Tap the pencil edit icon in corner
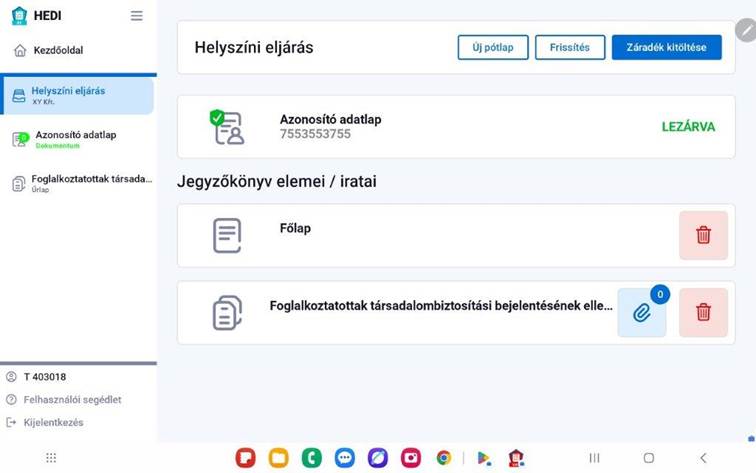The width and height of the screenshot is (756, 473). click(745, 30)
